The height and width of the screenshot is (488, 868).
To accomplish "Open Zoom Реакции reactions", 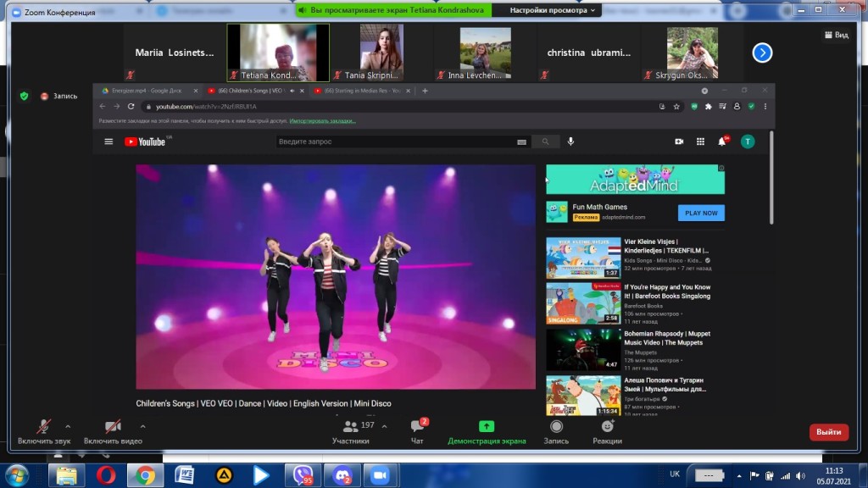I will click(x=607, y=431).
